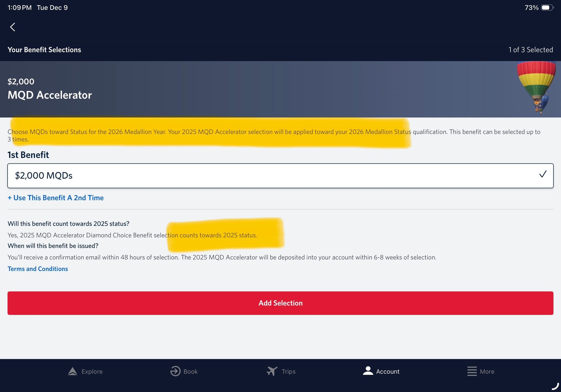Open the Account person icon
Screen dimensions: 561x392
point(368,371)
